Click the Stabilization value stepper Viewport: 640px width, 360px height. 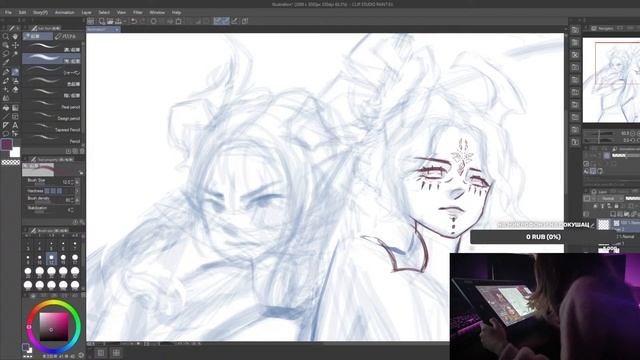71,210
